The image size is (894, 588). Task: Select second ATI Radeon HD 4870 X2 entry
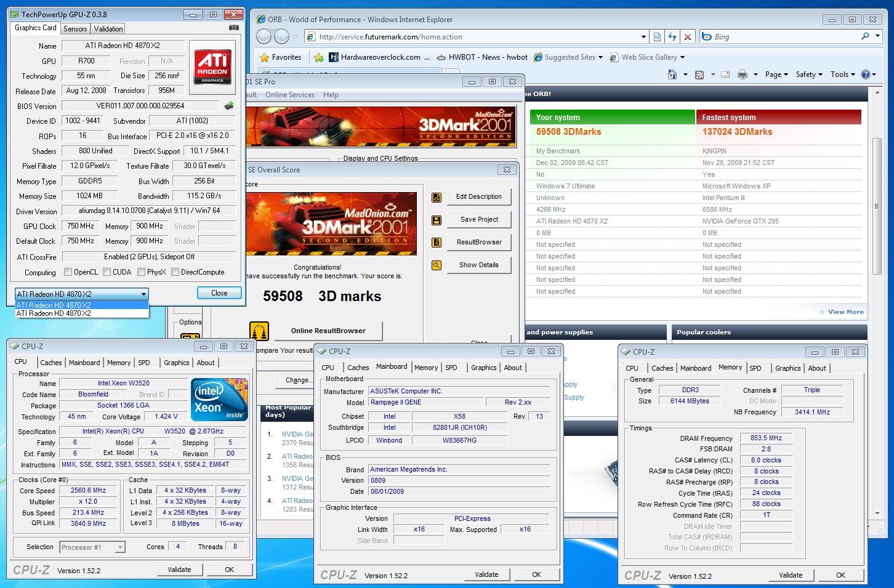click(x=82, y=313)
